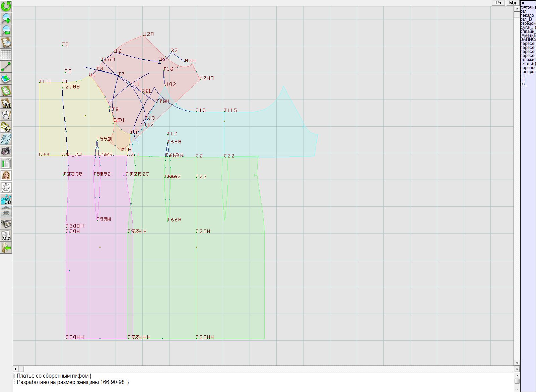Zoom out with the magnifier minus tool
536x392 pixels.
point(6,30)
